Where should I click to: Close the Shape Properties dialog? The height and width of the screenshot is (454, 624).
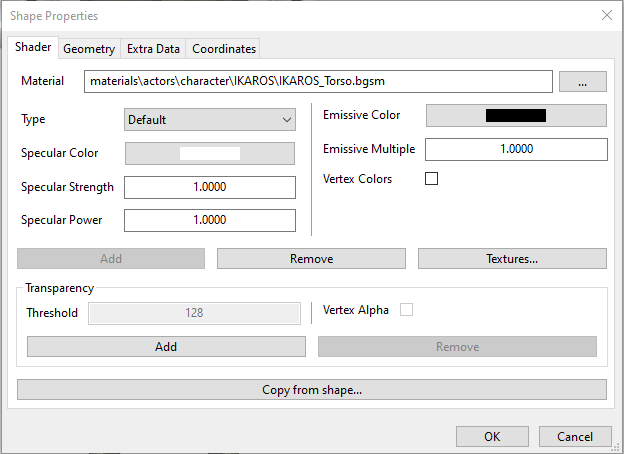[606, 15]
